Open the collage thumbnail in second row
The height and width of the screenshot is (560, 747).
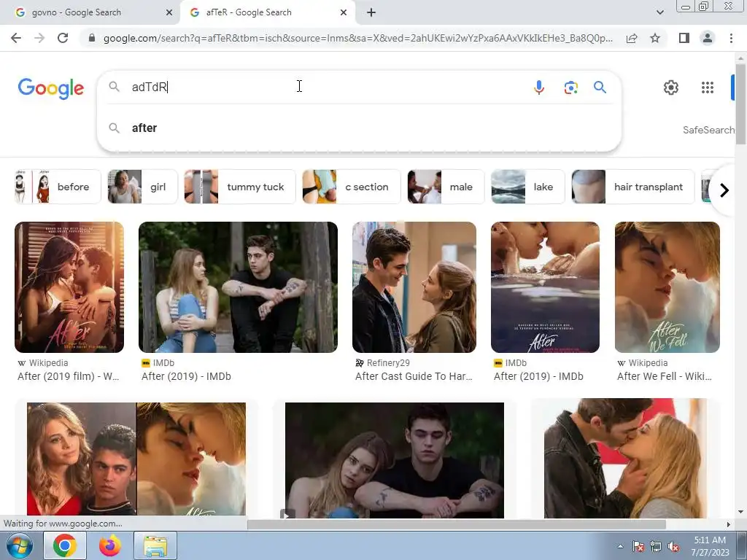(x=136, y=459)
